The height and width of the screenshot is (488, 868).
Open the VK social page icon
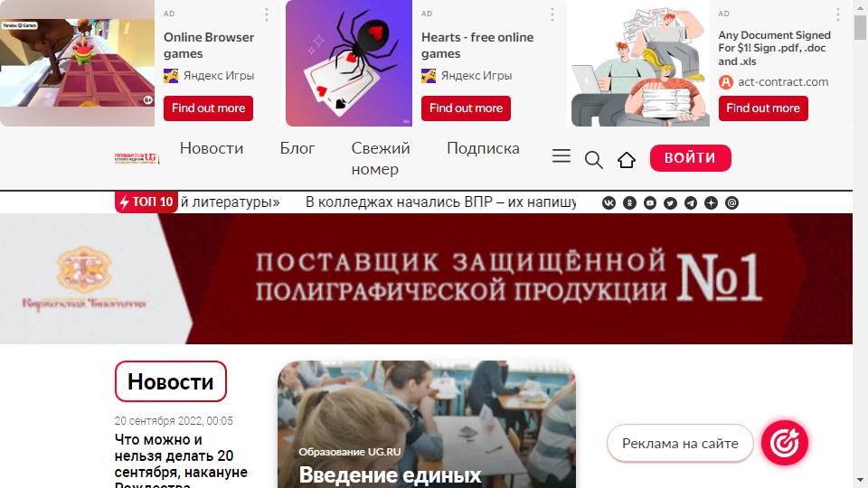(x=609, y=203)
